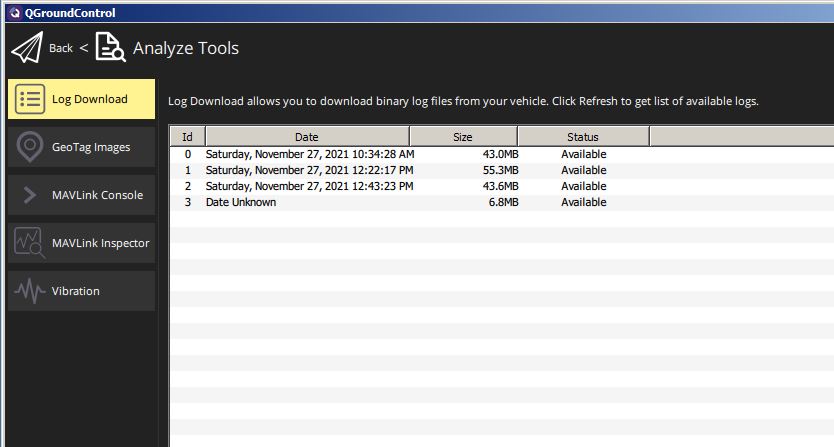Click the Id column header

(187, 137)
